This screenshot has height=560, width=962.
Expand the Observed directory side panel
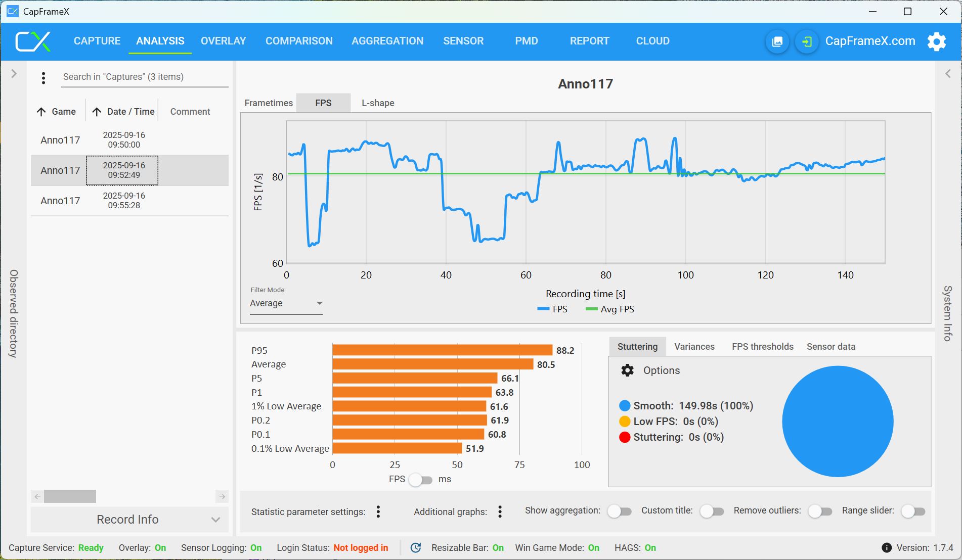pyautogui.click(x=14, y=74)
